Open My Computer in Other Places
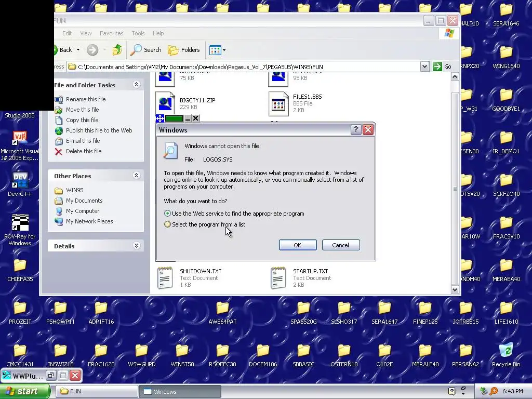Image resolution: width=532 pixels, height=399 pixels. coord(83,211)
